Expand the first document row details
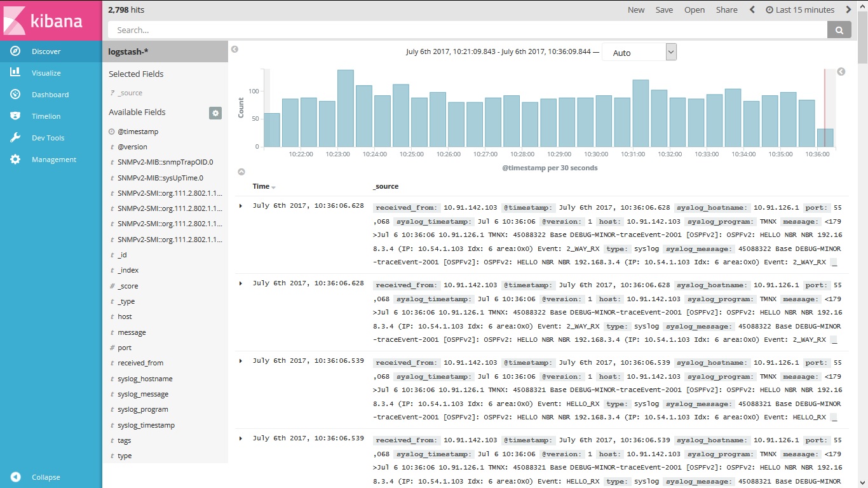Image resolution: width=868 pixels, height=488 pixels. [x=240, y=207]
